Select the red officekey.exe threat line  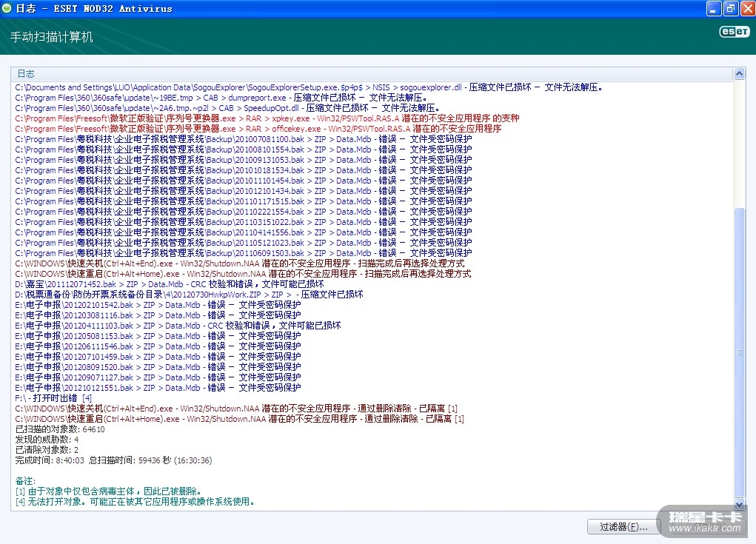point(258,129)
